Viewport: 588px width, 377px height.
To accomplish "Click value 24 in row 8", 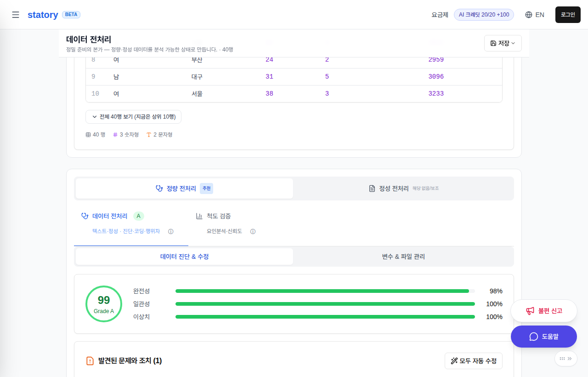I will (269, 60).
